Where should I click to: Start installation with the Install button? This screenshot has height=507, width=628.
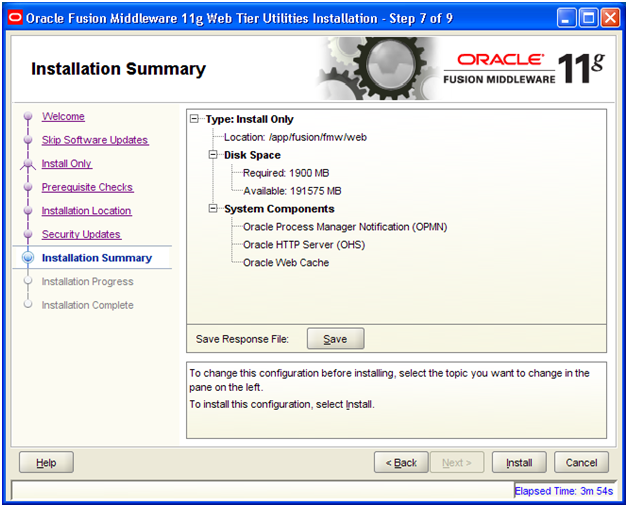(519, 463)
